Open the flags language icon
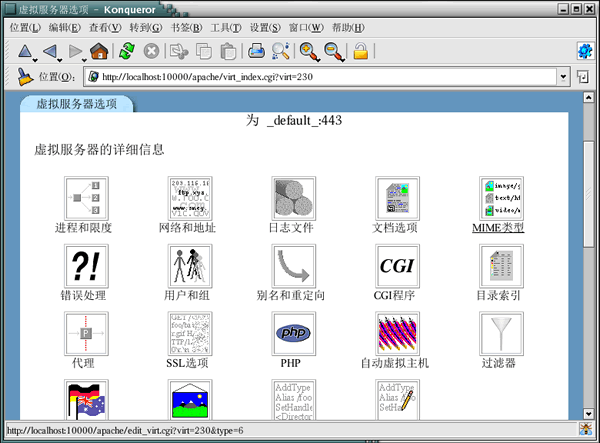This screenshot has height=443, width=600. click(x=86, y=400)
